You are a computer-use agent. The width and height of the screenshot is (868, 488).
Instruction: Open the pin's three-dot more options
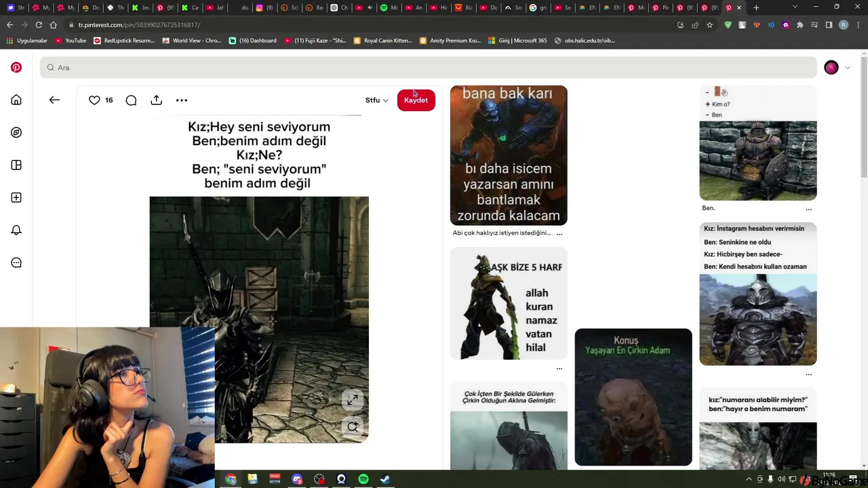tap(182, 100)
